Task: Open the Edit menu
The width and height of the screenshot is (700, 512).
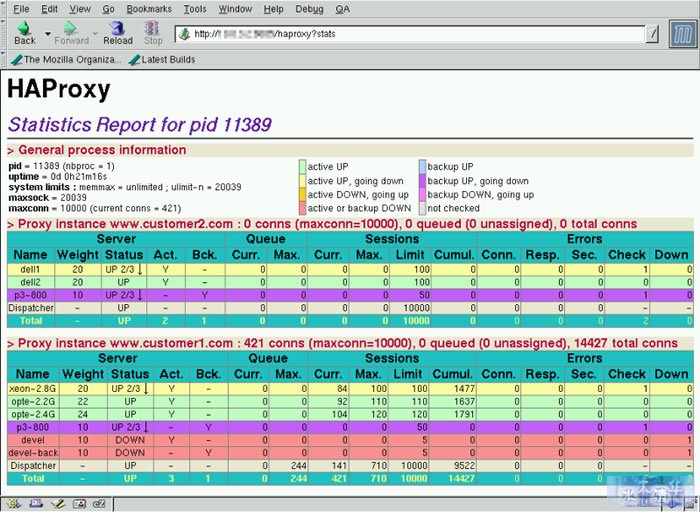Action: 50,9
